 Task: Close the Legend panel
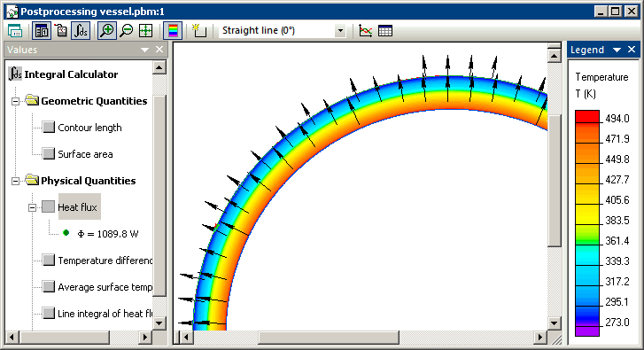(632, 50)
